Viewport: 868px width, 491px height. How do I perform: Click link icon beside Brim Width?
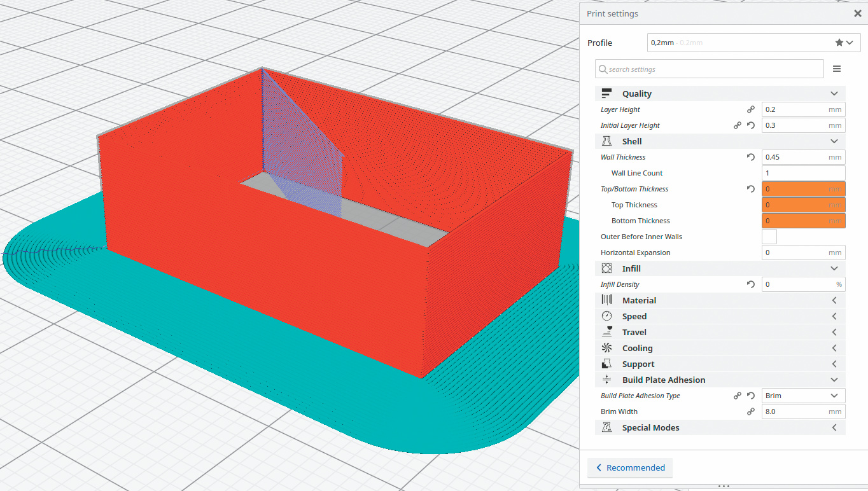(751, 411)
